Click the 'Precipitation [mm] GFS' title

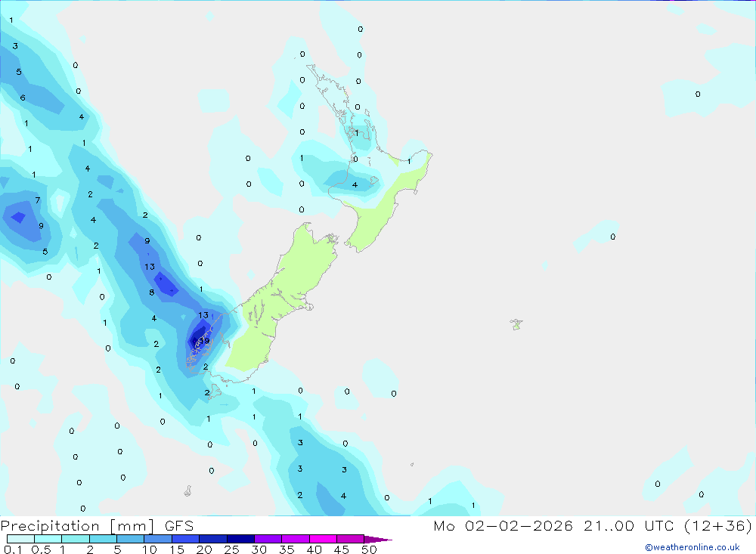tap(97, 525)
